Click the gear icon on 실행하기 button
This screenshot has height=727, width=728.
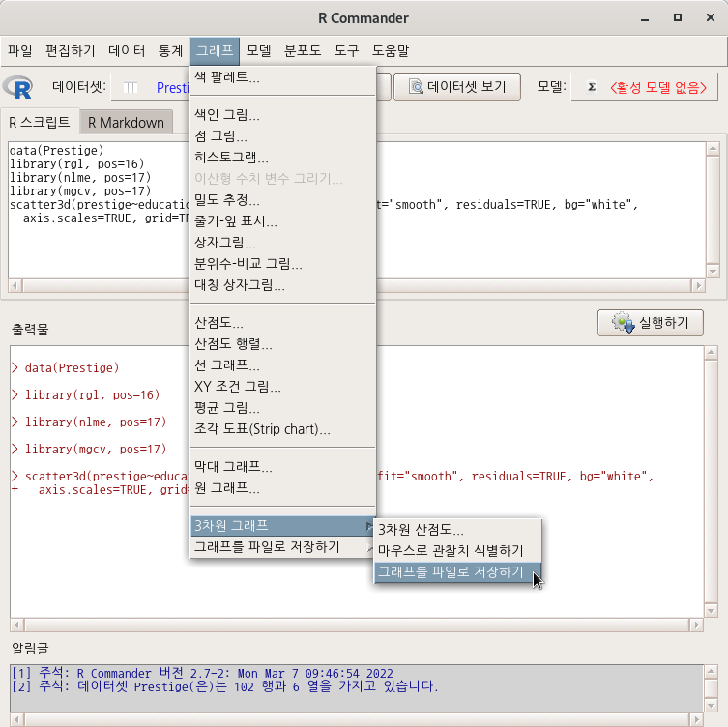coord(623,323)
